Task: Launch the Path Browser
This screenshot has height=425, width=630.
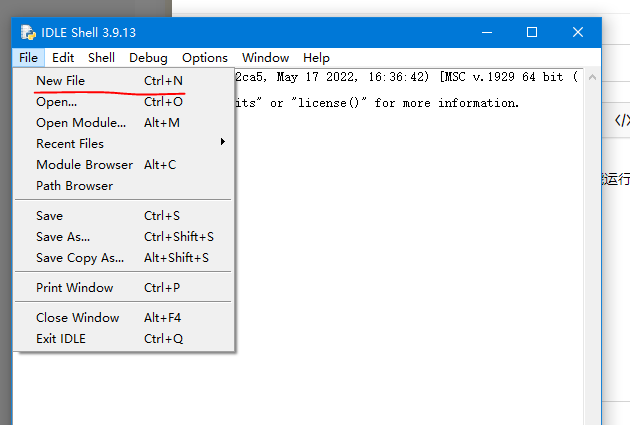Action: click(x=124, y=186)
